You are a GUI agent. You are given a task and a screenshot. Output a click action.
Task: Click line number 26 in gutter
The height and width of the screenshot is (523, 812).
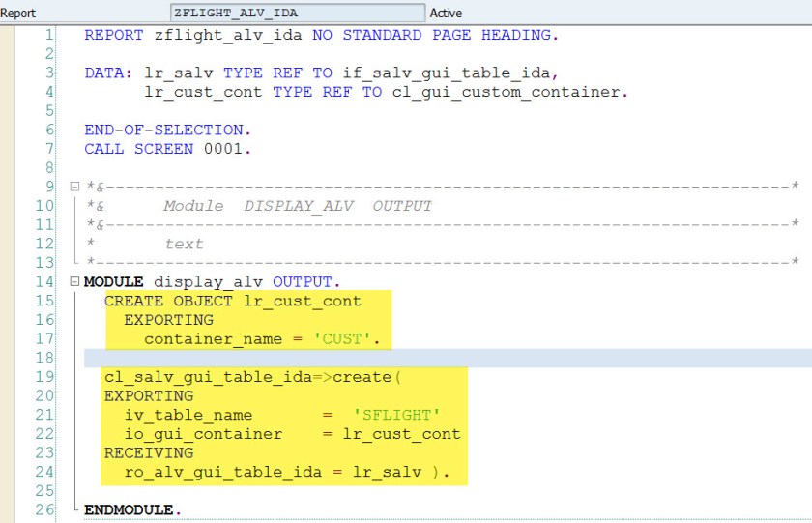[44, 510]
